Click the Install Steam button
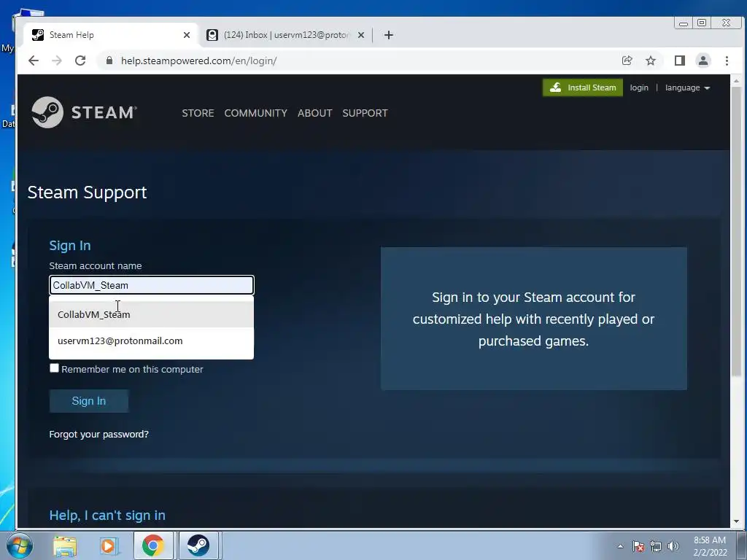The width and height of the screenshot is (747, 560). [x=583, y=87]
